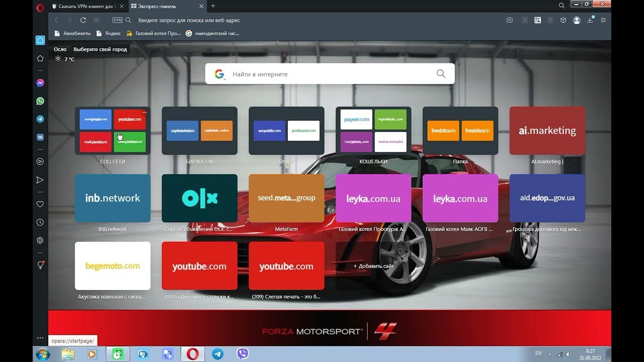
Task: Open the 'Папка' speed dial folder
Action: 460,131
